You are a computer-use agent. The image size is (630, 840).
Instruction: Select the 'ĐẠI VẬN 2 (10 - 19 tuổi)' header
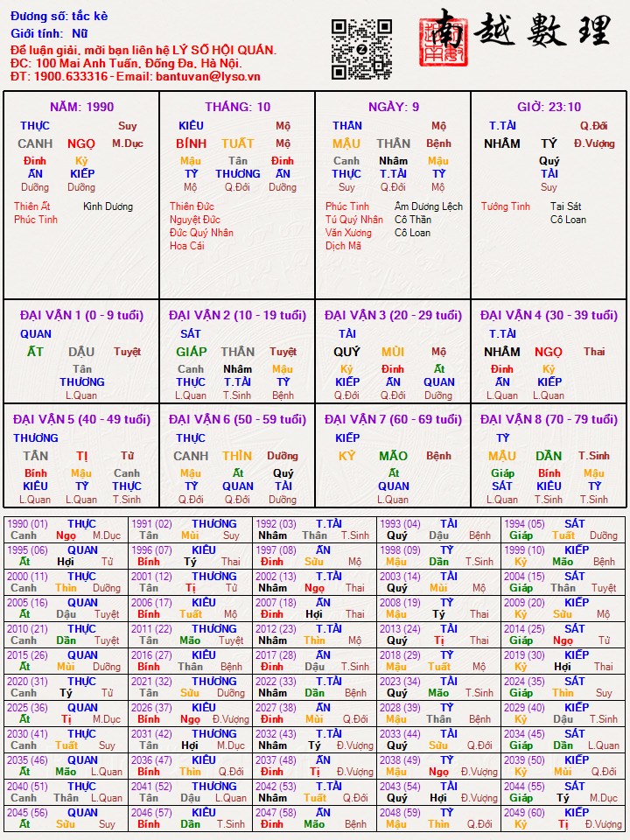(x=237, y=315)
